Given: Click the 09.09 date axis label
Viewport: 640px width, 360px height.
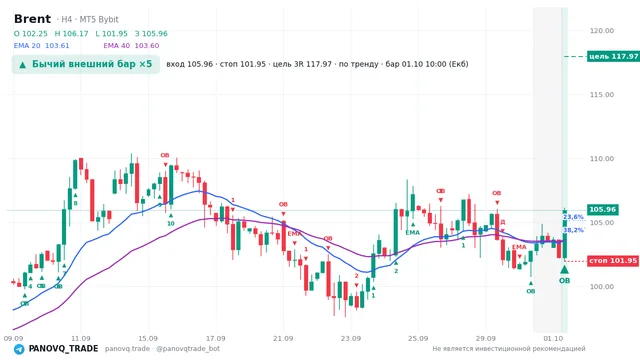Looking at the screenshot, I should (x=13, y=339).
